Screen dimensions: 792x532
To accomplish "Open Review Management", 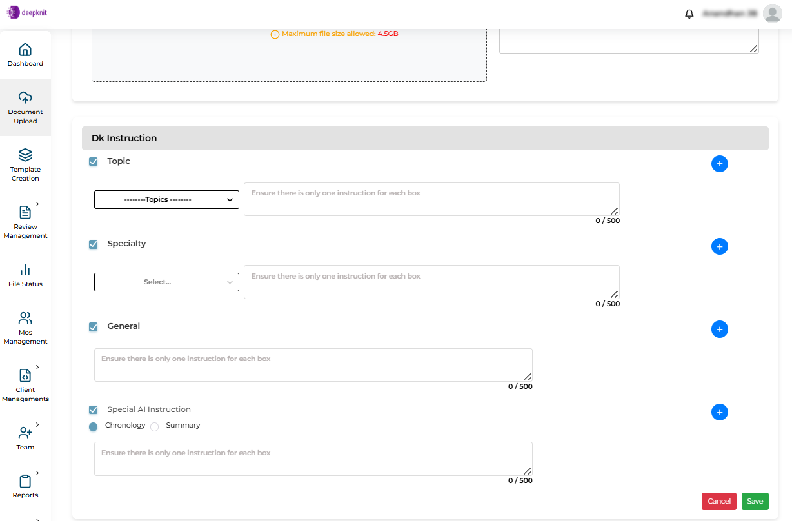I will coord(25,222).
